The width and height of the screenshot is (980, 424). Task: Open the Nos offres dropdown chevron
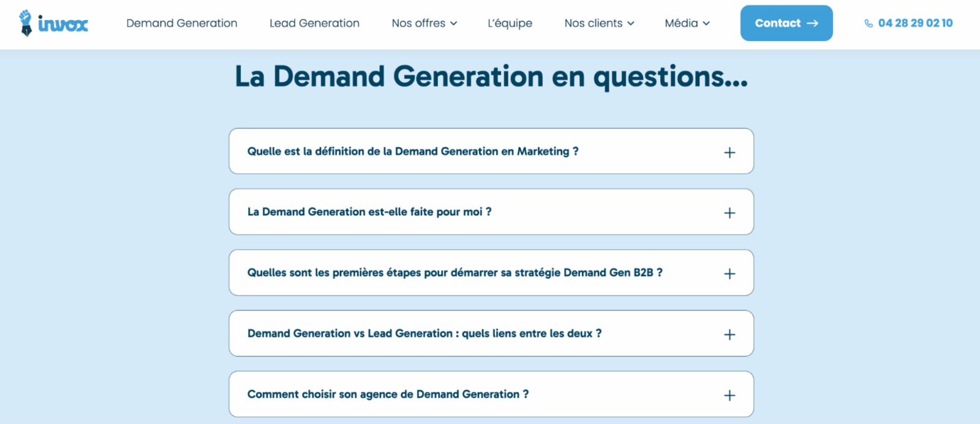(x=454, y=23)
